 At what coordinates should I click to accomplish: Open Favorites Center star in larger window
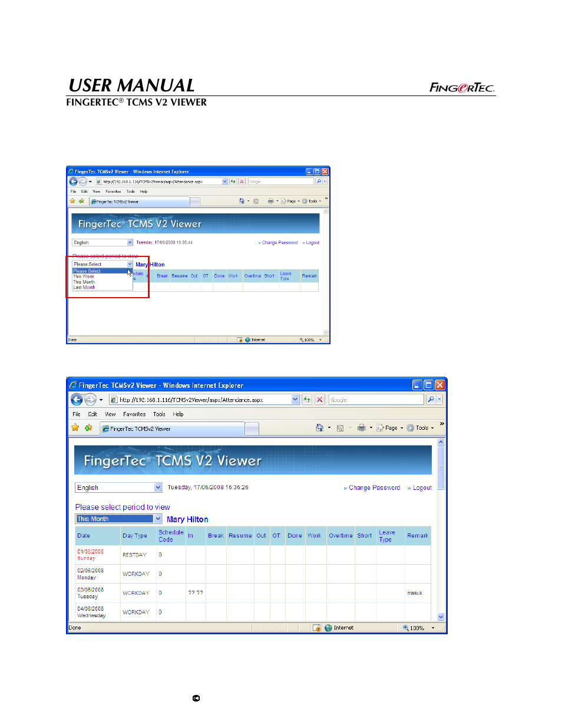pyautogui.click(x=75, y=427)
